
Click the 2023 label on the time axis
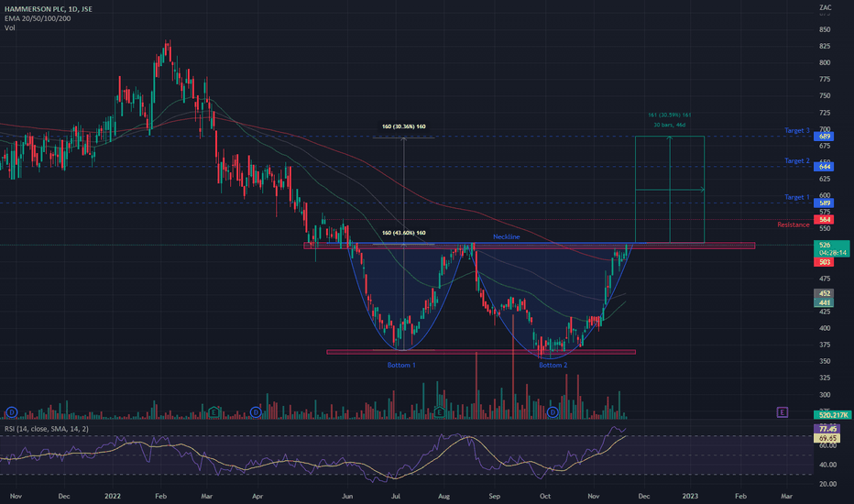[x=690, y=497]
